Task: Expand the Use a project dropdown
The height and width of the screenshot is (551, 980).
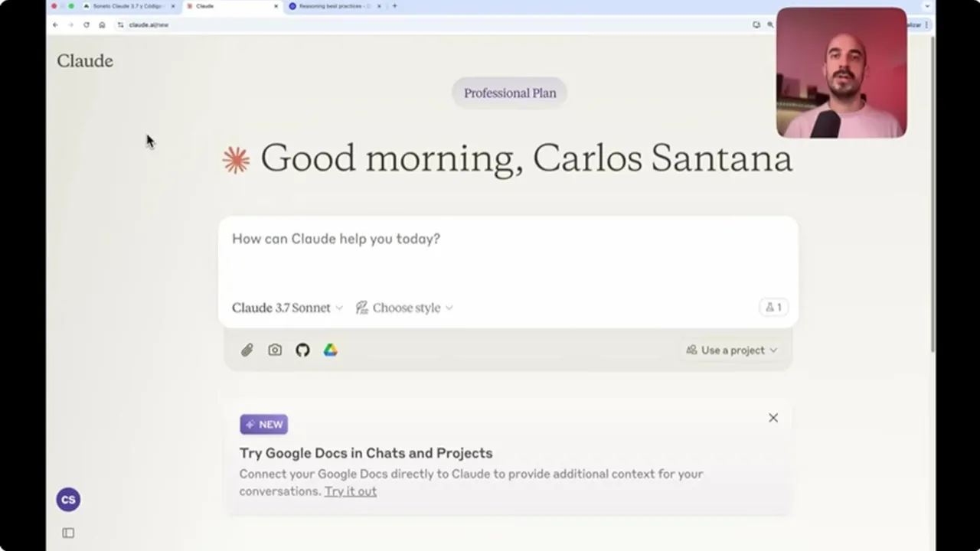Action: coord(732,350)
